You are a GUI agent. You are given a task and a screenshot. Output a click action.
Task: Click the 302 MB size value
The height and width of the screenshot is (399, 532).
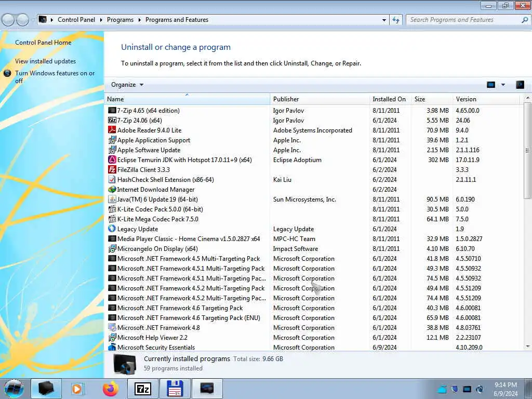click(438, 160)
